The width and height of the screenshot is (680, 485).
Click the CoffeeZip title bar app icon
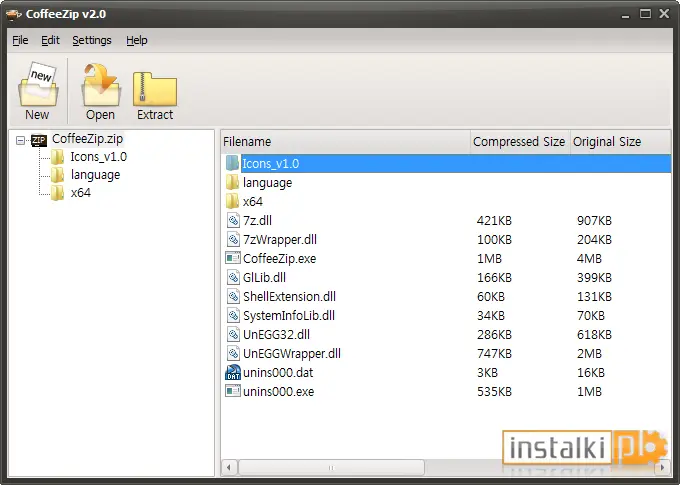13,14
